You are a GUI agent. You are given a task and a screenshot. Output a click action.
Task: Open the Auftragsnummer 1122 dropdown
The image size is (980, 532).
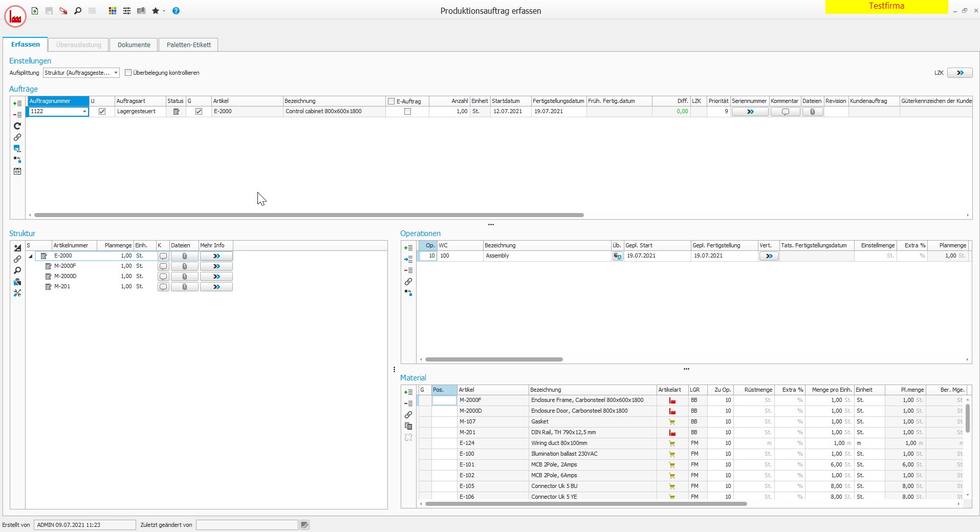tap(84, 112)
